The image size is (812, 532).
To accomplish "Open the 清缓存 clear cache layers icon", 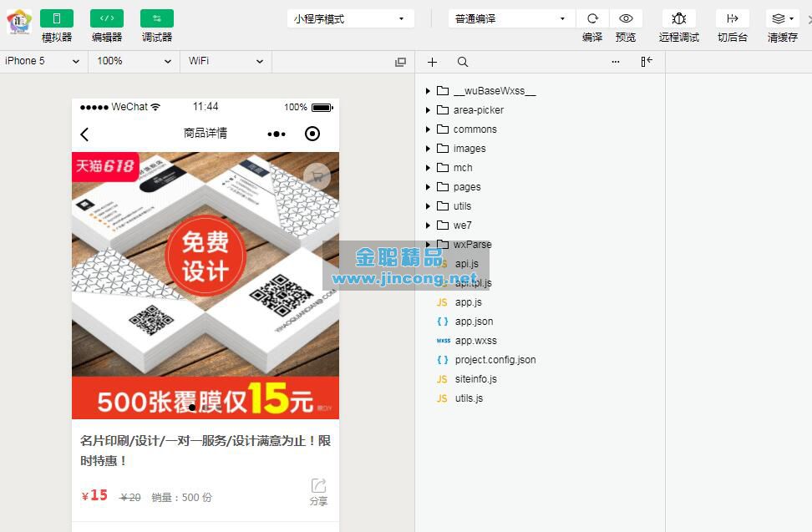I will click(x=783, y=18).
